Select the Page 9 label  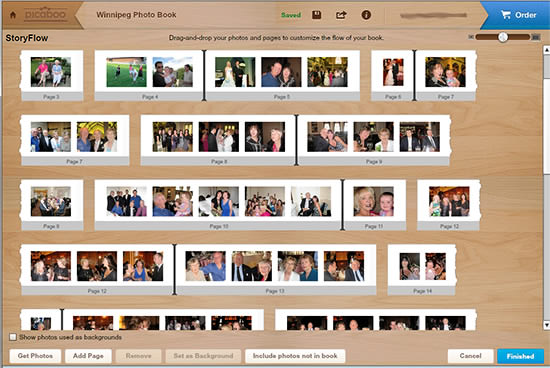click(x=374, y=161)
